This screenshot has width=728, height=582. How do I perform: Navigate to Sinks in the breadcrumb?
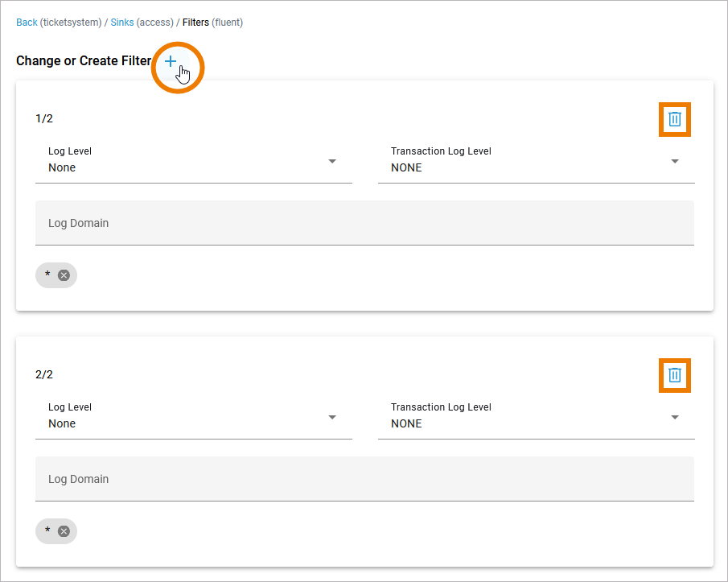[121, 23]
